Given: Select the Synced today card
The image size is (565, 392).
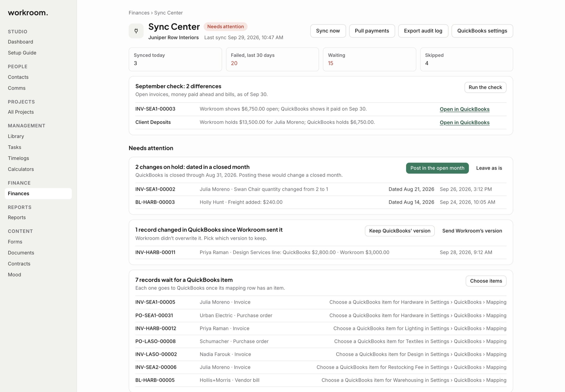Looking at the screenshot, I should (x=175, y=59).
